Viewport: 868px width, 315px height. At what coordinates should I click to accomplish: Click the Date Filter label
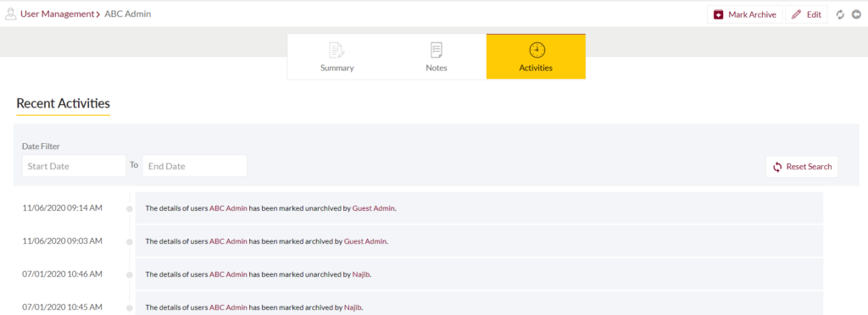[x=41, y=146]
